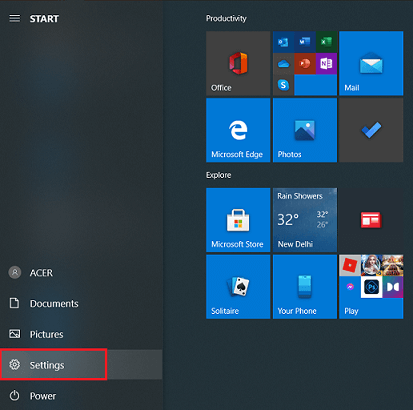Open PowerPoint icon in Office folder tile
The image size is (413, 410).
click(305, 63)
